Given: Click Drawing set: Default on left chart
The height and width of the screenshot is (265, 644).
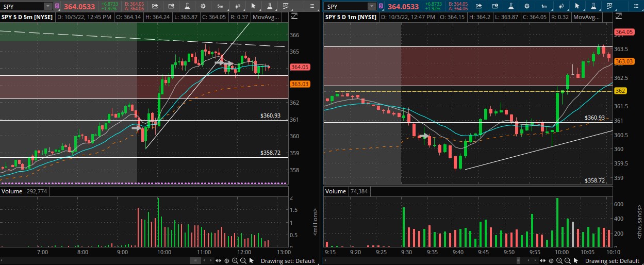Looking at the screenshot, I should pos(288,261).
